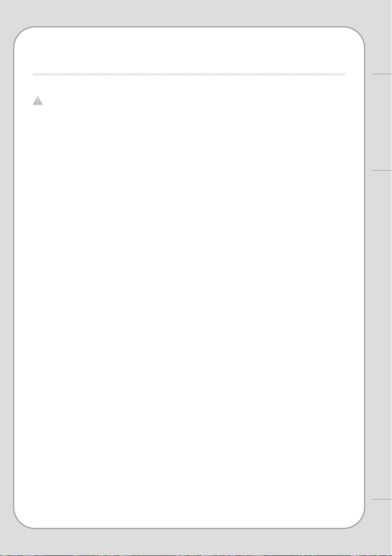Click the right-margin section below the bottom line
The height and width of the screenshot is (556, 392).
pos(382,528)
